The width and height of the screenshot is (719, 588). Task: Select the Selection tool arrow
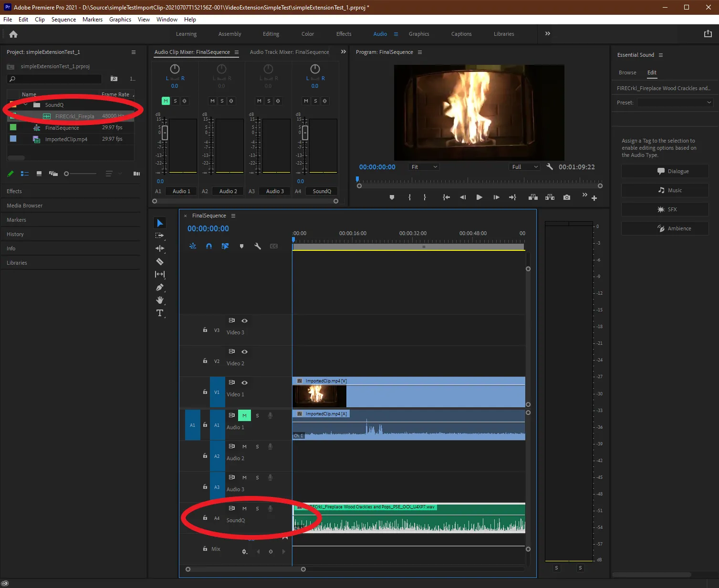(160, 223)
